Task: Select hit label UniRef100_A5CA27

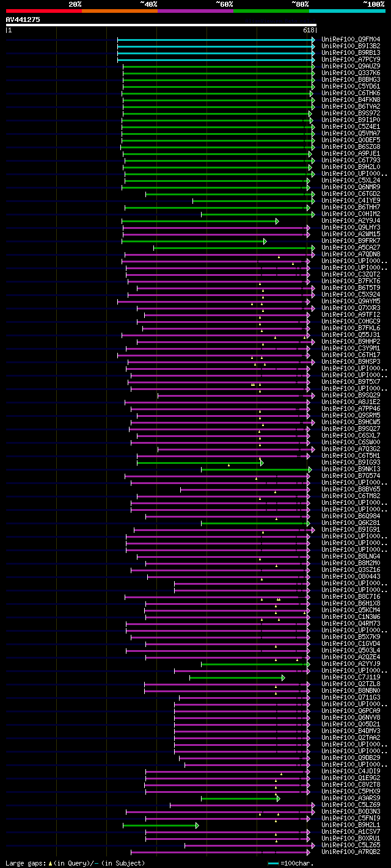Action: point(351,247)
